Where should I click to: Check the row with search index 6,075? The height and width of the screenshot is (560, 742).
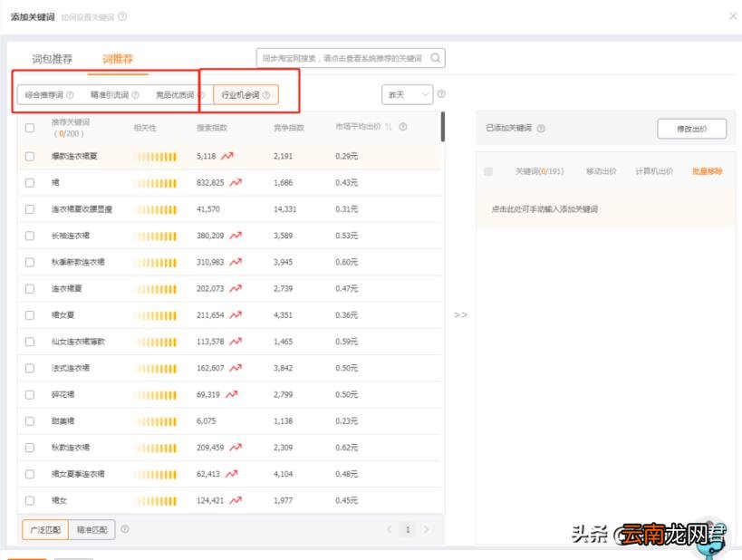coord(30,421)
